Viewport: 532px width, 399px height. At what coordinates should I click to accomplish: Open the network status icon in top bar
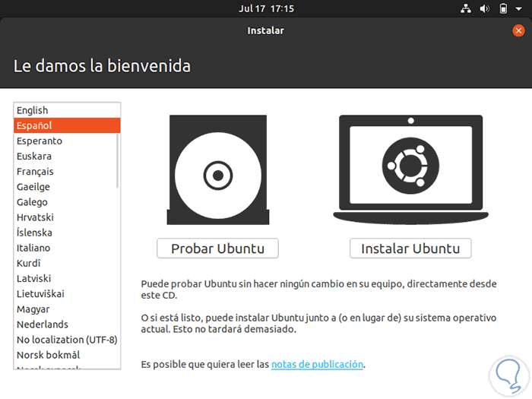click(x=466, y=8)
